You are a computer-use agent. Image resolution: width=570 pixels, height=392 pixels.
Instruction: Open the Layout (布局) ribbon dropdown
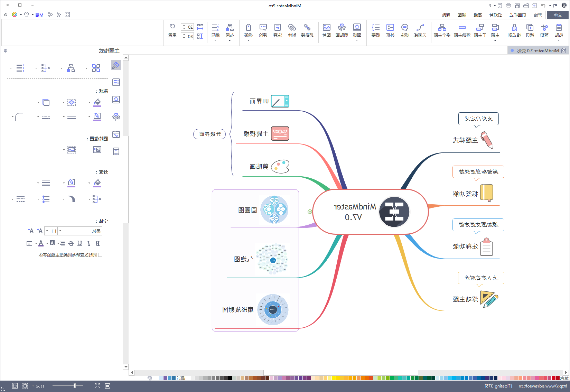[x=230, y=40]
